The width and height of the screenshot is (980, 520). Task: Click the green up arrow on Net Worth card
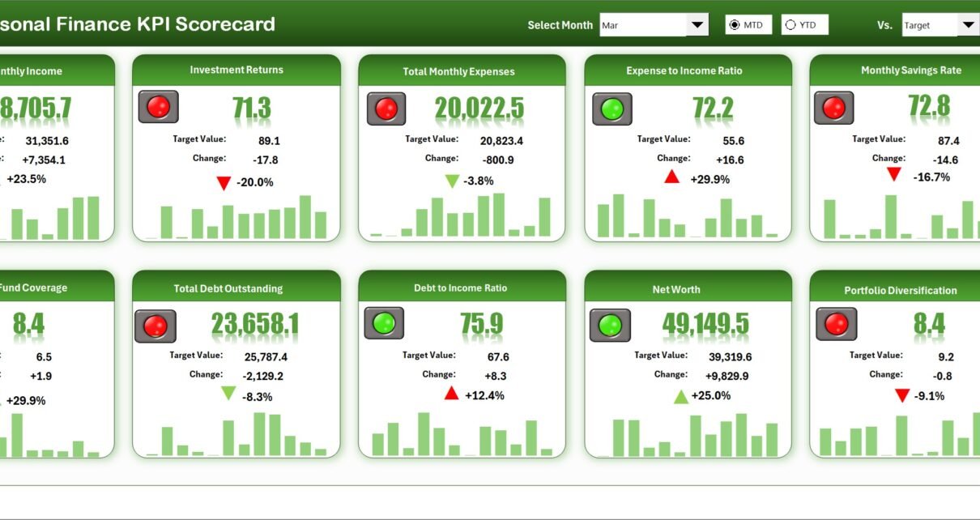pyautogui.click(x=681, y=396)
